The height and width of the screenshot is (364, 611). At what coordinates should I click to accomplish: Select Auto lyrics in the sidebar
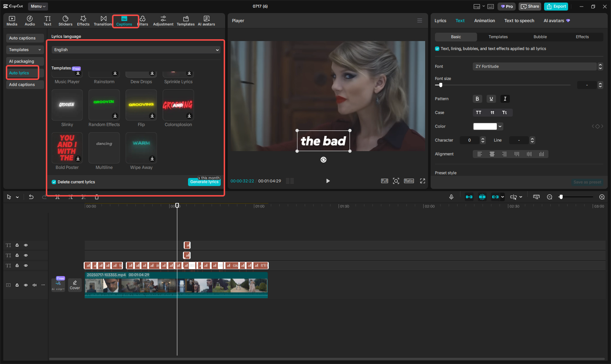tap(25, 73)
